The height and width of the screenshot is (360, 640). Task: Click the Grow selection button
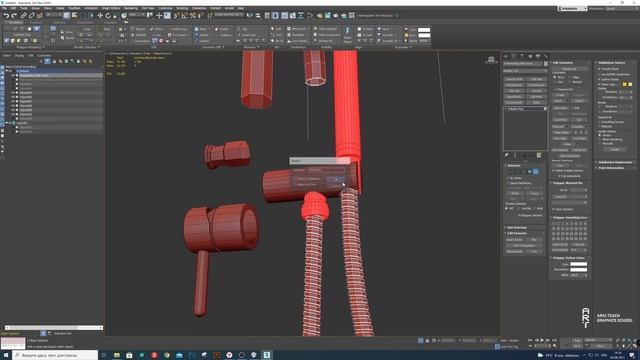coord(534,193)
